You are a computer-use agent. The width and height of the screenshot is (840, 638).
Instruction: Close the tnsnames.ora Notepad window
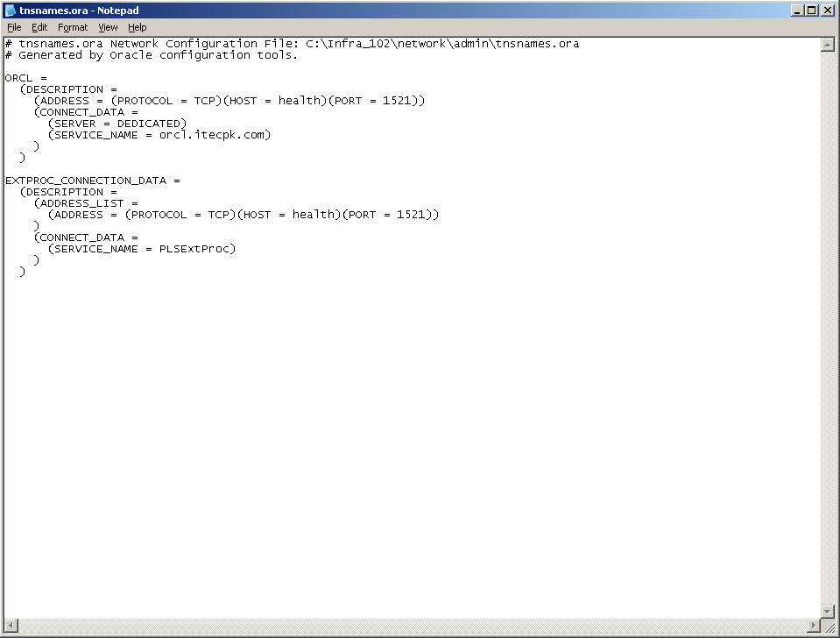tap(827, 11)
